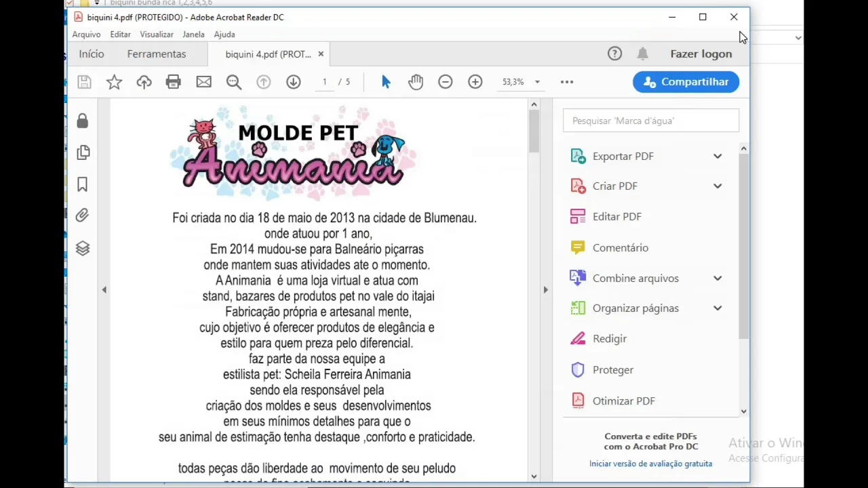The image size is (868, 488).
Task: Expand Combine arquivos chevron
Action: coord(717,279)
